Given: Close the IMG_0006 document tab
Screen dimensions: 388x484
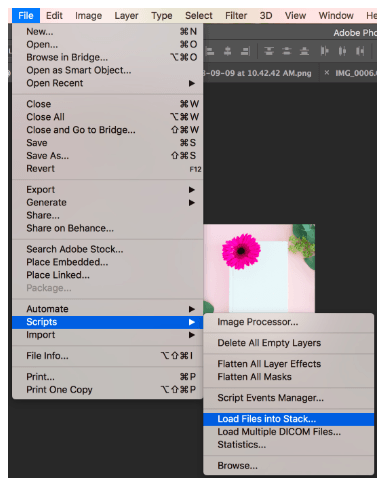Looking at the screenshot, I should (327, 72).
